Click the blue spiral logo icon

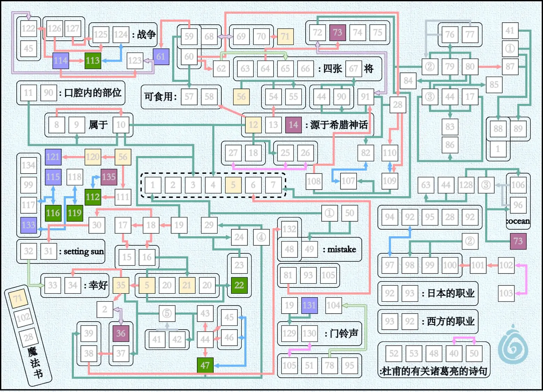[513, 345]
